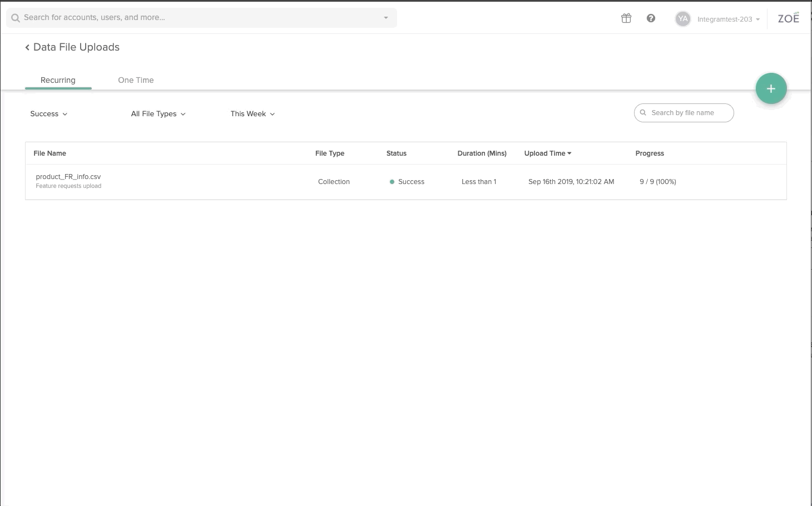
Task: Click the magnifier icon in file name search
Action: pos(643,113)
